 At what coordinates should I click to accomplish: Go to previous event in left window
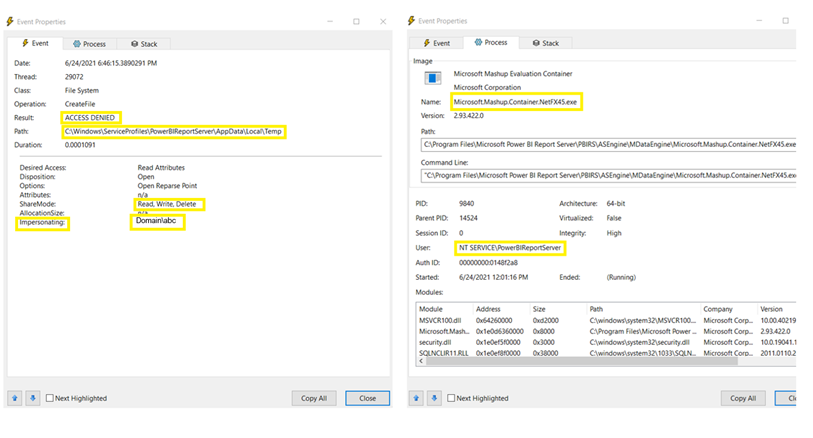(15, 398)
